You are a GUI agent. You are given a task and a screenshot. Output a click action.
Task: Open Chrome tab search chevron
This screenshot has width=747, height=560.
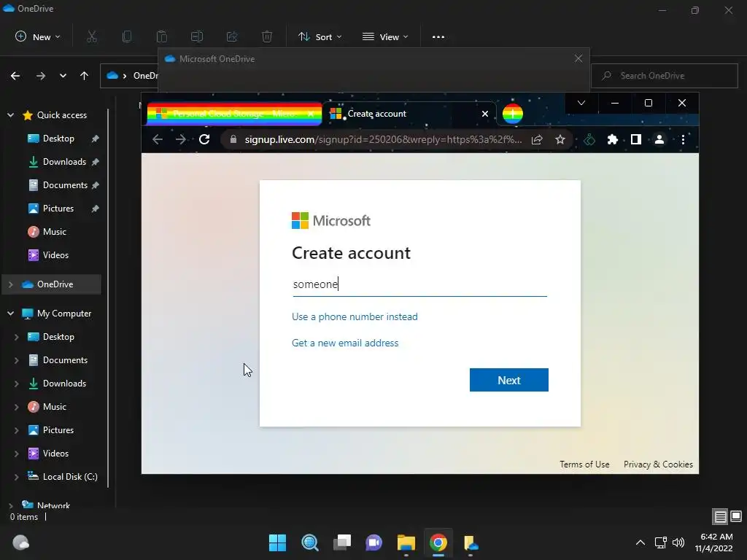pos(581,103)
